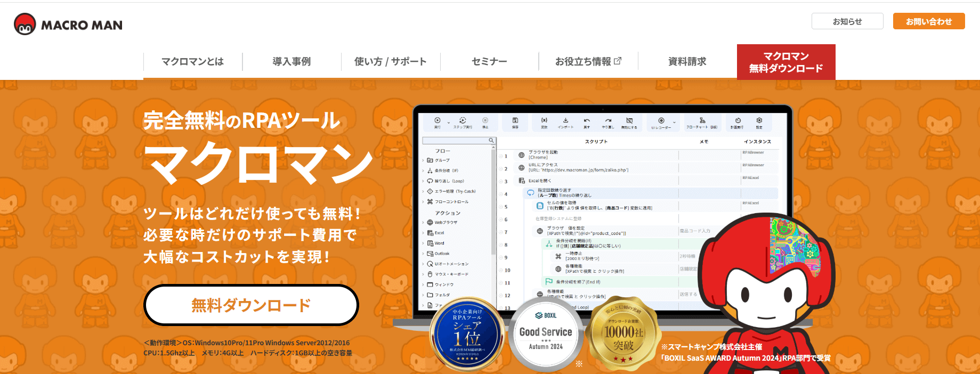
Task: Click the シェア1位 blue award badge
Action: point(467,334)
